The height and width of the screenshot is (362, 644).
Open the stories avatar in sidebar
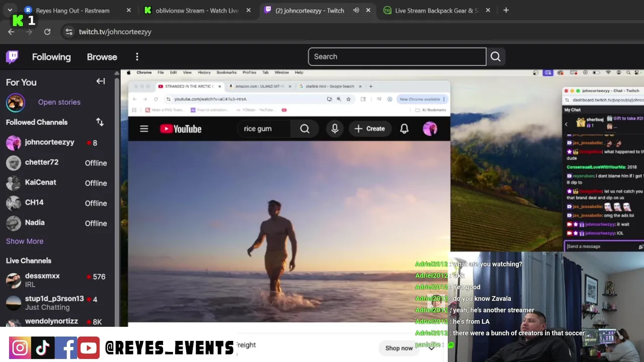click(x=15, y=102)
